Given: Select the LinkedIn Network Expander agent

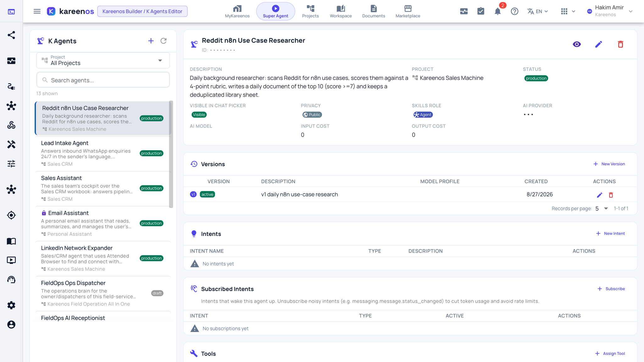Looking at the screenshot, I should (103, 258).
